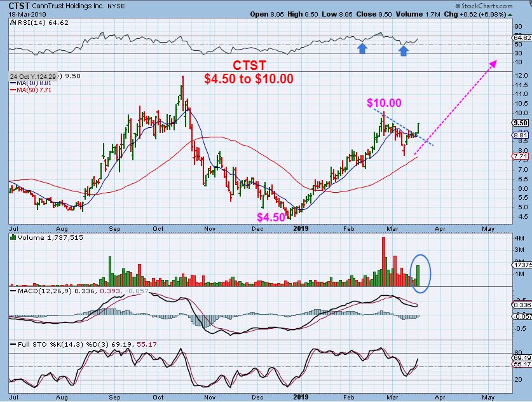The image size is (532, 402).
Task: Click the Full STO legend line marker
Action: pyautogui.click(x=13, y=345)
